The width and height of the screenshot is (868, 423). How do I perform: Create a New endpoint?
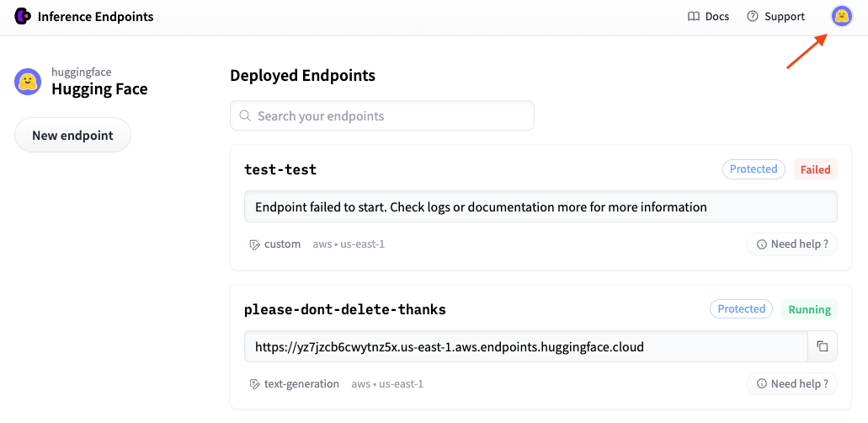point(72,135)
